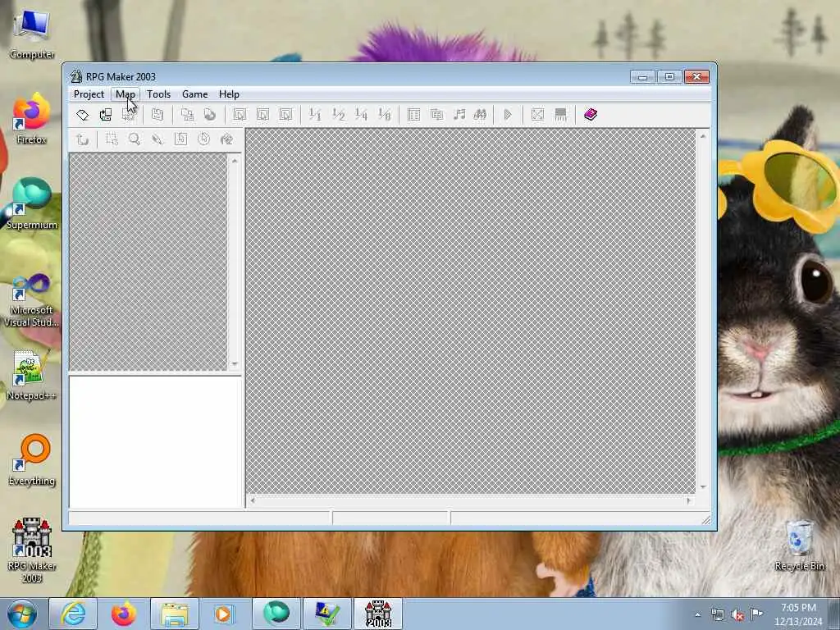Set map zoom to 1/8 scale
Screen dimensions: 840x630
384,114
